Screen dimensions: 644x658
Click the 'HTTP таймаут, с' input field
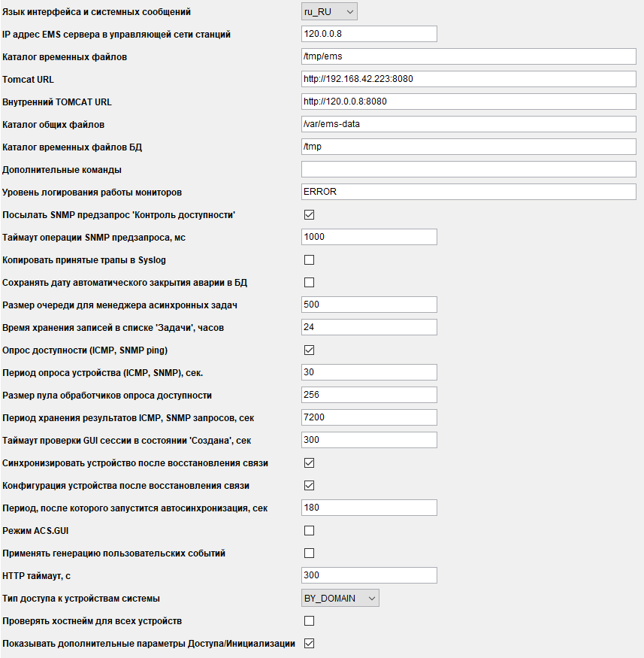coord(368,575)
